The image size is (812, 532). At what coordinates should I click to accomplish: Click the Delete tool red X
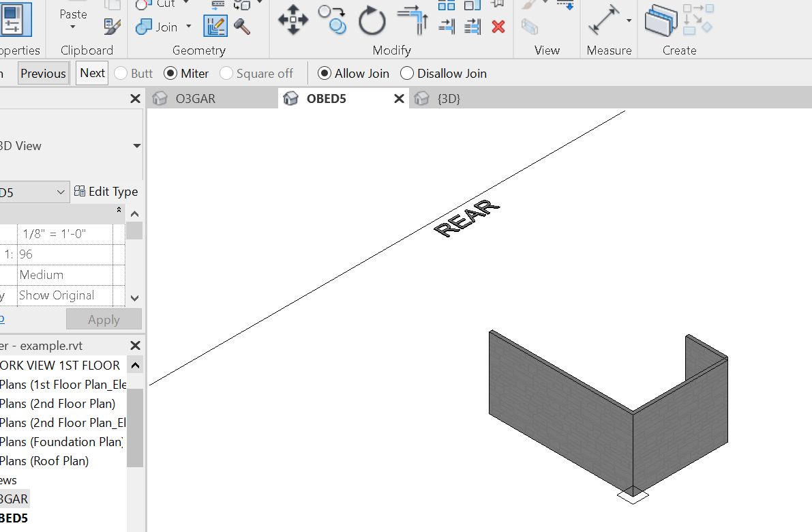[x=498, y=27]
